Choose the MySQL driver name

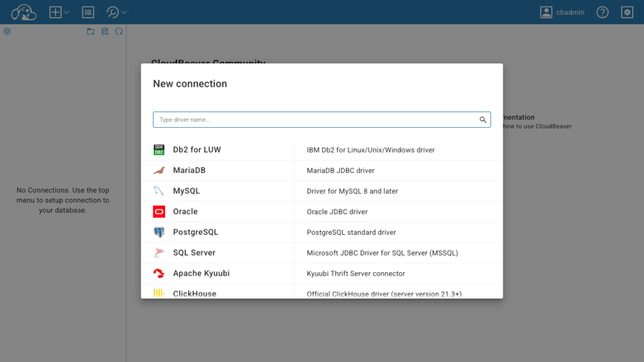[x=186, y=190]
